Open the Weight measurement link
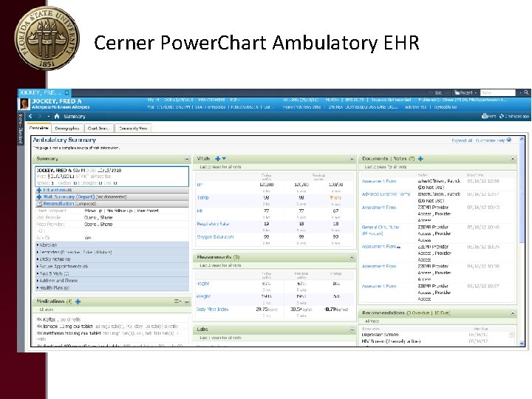 [x=204, y=296]
